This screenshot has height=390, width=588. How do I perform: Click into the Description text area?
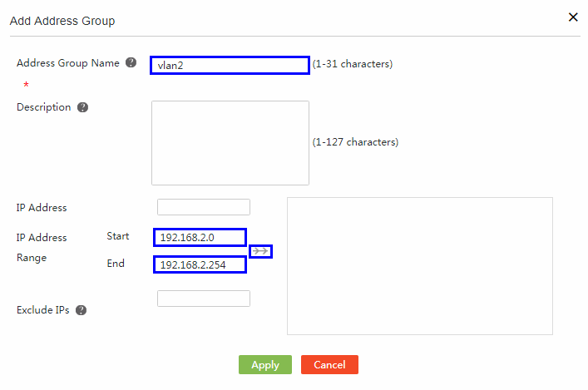230,143
